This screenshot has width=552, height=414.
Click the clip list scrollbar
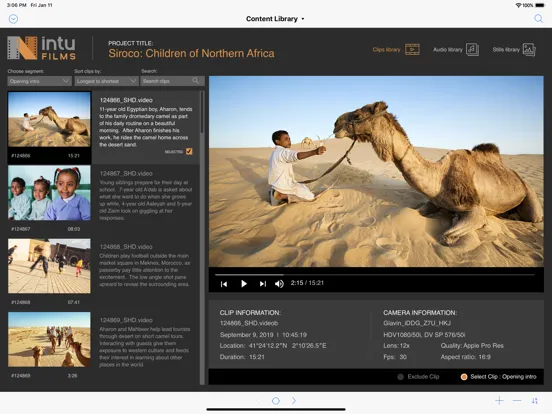(x=202, y=238)
